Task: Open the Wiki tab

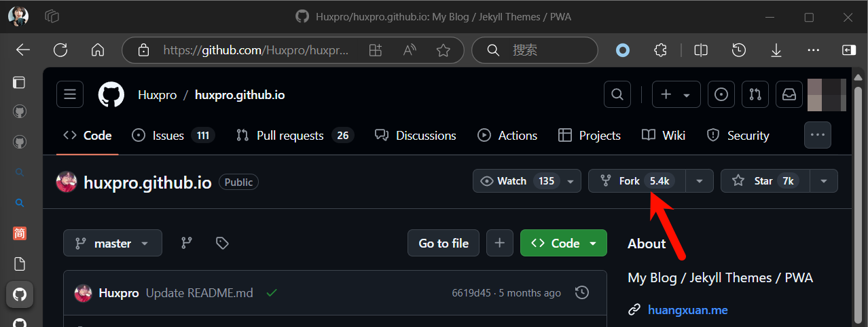Action: 664,136
